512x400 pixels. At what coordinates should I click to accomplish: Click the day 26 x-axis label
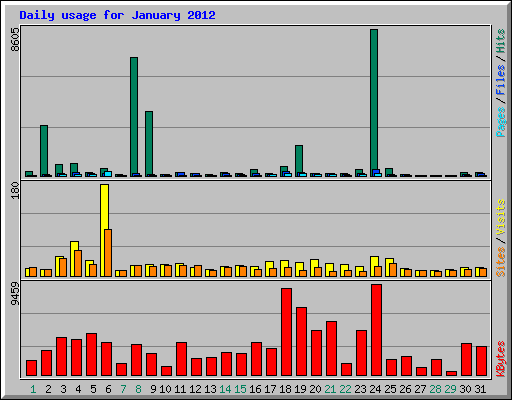[405, 389]
